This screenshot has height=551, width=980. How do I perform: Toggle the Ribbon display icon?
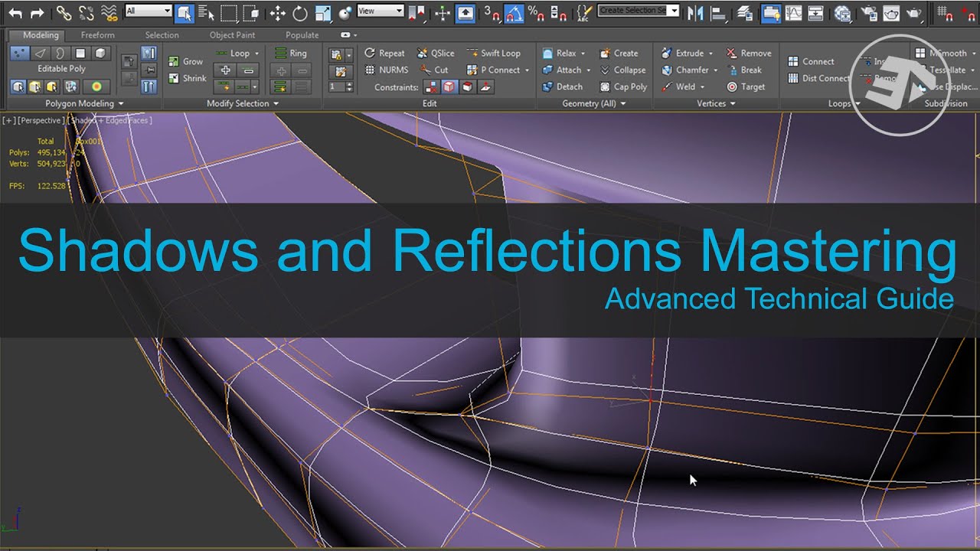click(x=771, y=12)
